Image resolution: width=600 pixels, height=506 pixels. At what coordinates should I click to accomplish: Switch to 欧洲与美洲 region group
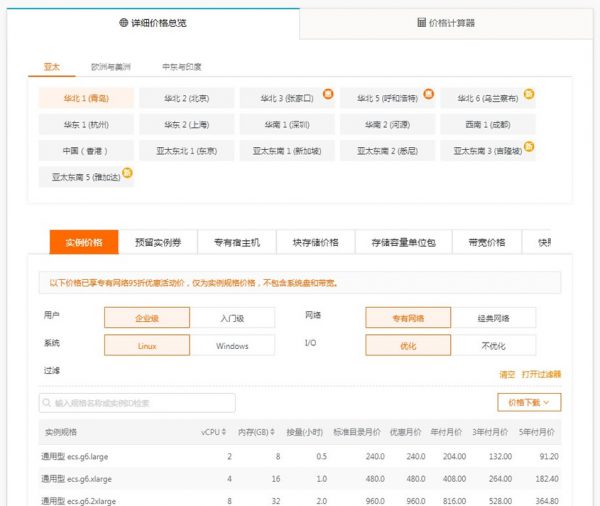click(109, 67)
